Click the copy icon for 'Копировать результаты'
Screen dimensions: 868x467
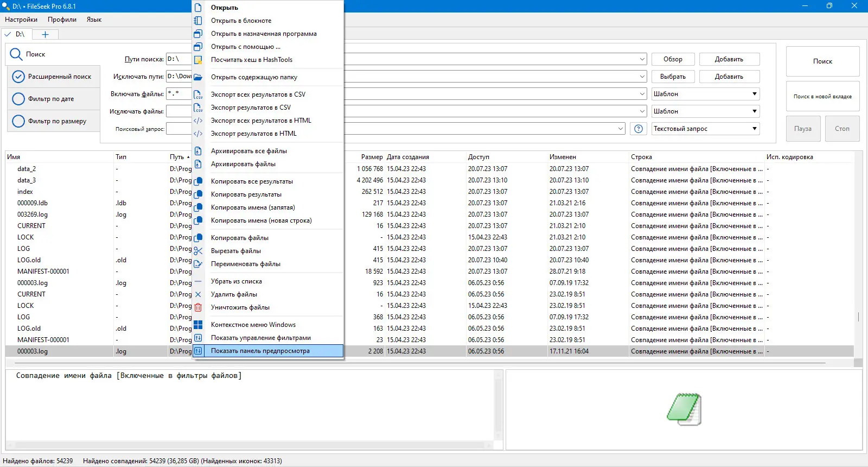coord(198,194)
